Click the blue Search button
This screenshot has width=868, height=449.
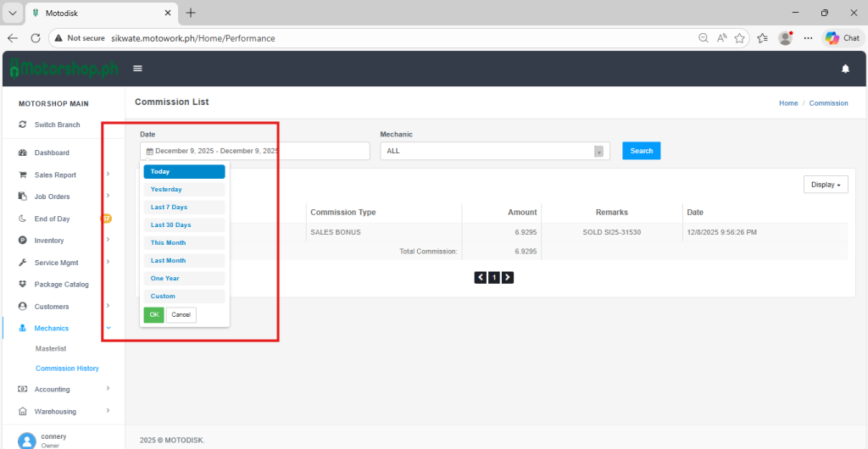click(641, 151)
